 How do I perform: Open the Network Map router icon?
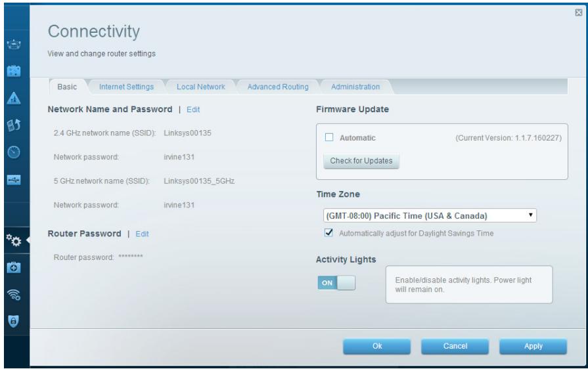[14, 45]
